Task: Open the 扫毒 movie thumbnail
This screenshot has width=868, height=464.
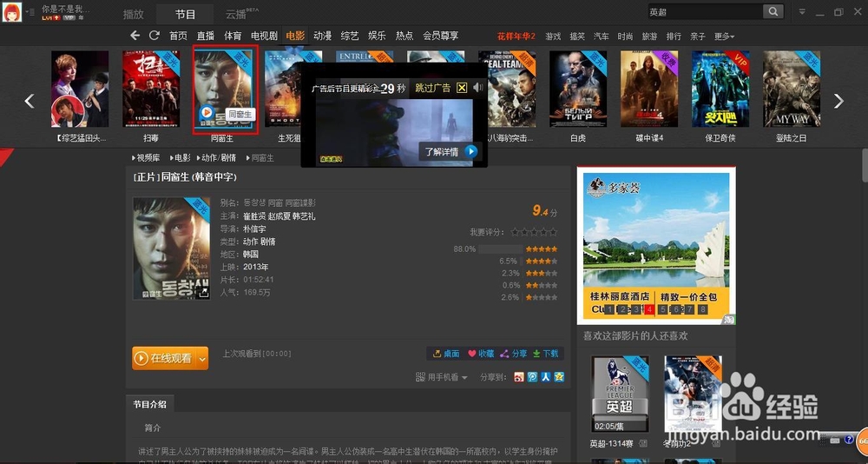Action: click(151, 89)
